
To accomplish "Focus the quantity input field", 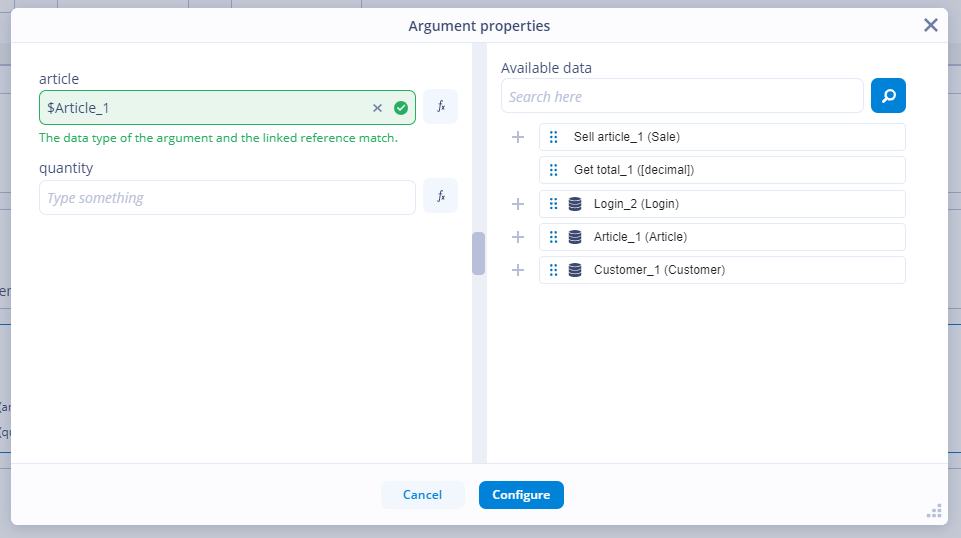I will point(227,197).
